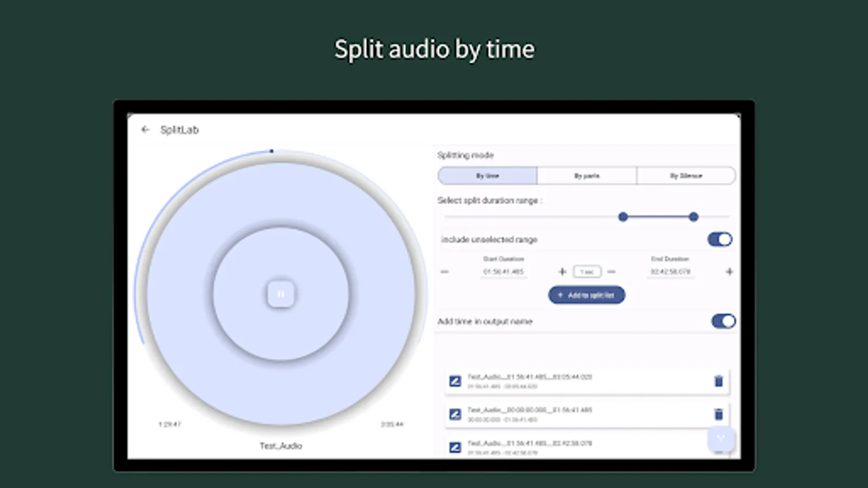Click the Test_Audio file name below the disc
This screenshot has width=868, height=488.
click(x=280, y=446)
